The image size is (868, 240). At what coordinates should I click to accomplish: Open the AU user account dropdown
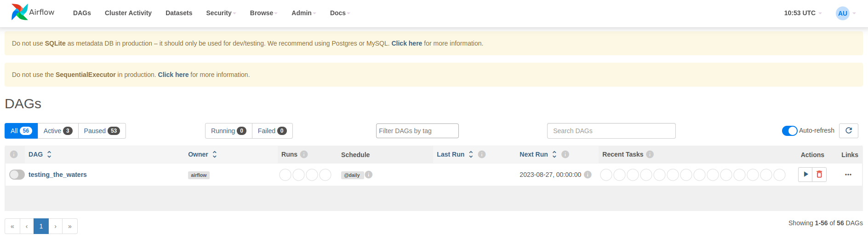(845, 13)
